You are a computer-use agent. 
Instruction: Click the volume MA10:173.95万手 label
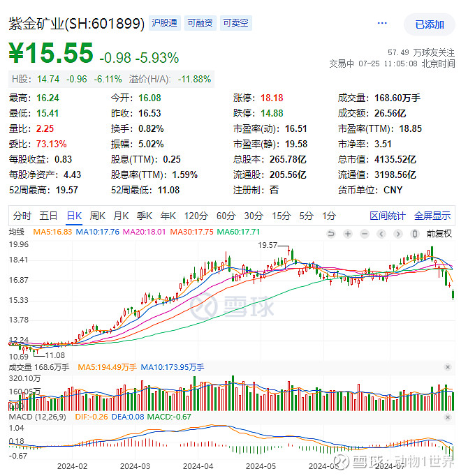[x=173, y=367]
